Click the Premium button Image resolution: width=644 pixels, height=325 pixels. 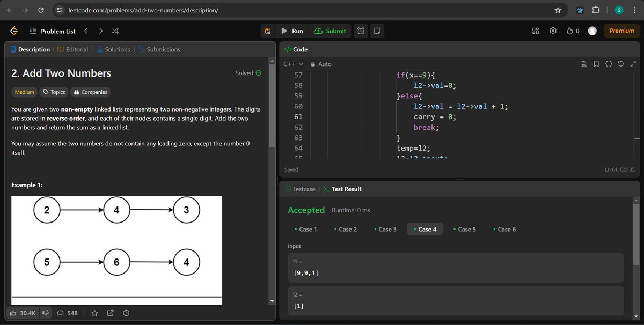[x=622, y=31]
